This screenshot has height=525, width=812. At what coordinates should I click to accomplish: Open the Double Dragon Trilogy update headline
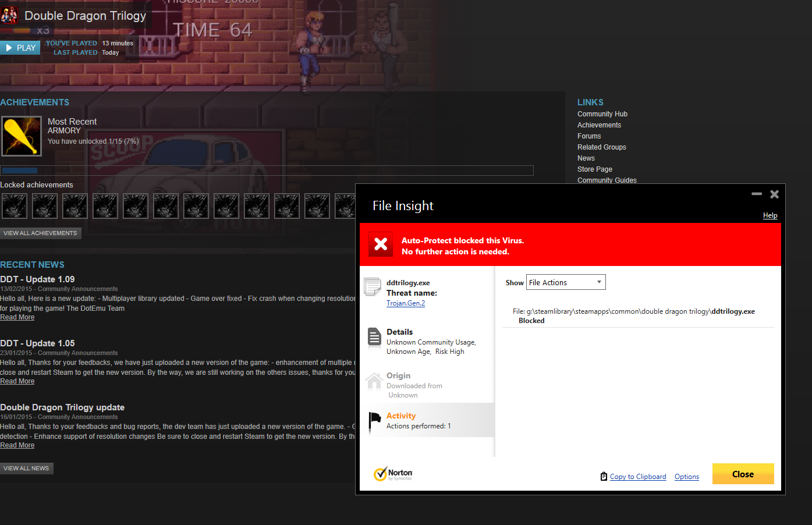click(62, 407)
